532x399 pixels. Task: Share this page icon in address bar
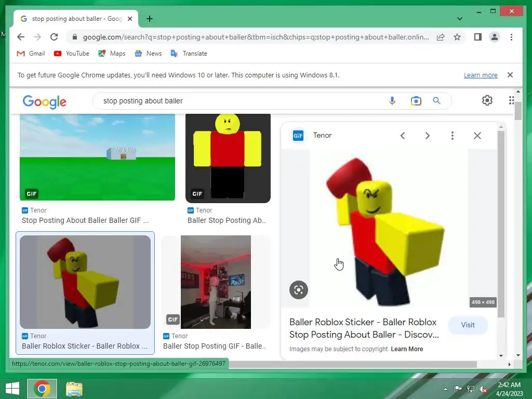pyautogui.click(x=441, y=37)
